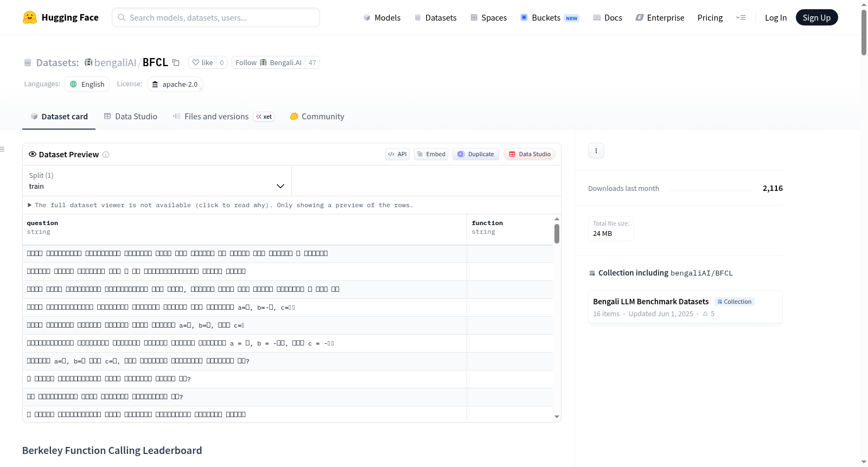Click the table row containing a=, b=-, c=
Viewport: 868px width, 467px height.
coord(288,308)
